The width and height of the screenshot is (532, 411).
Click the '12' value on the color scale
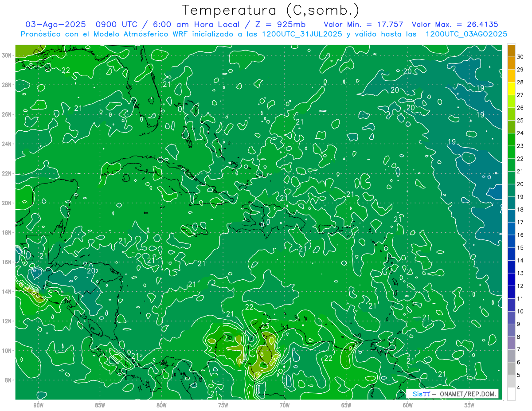(520, 286)
